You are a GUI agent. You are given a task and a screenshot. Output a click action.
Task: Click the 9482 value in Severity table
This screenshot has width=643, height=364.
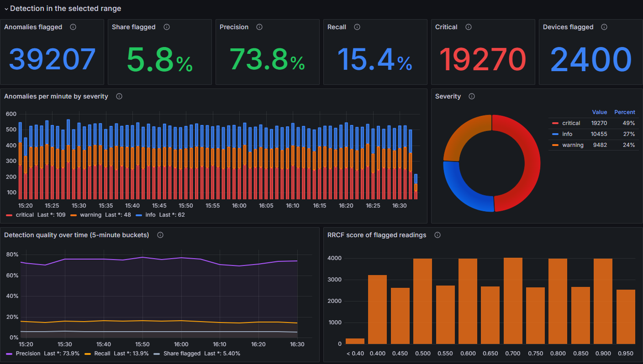600,145
